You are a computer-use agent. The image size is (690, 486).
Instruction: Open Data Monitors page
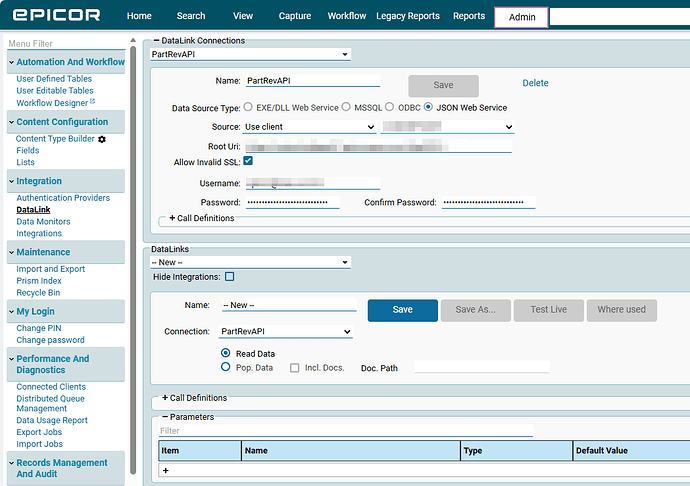click(x=43, y=221)
